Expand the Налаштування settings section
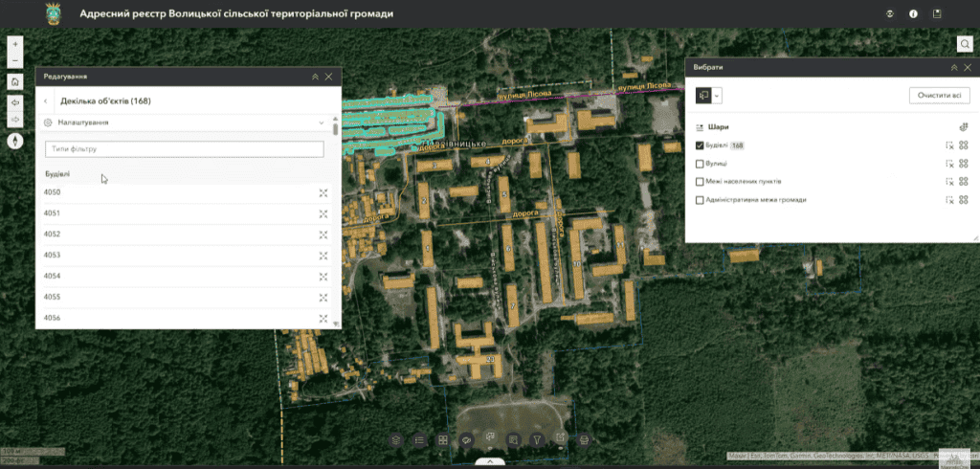The height and width of the screenshot is (469, 980). click(321, 123)
